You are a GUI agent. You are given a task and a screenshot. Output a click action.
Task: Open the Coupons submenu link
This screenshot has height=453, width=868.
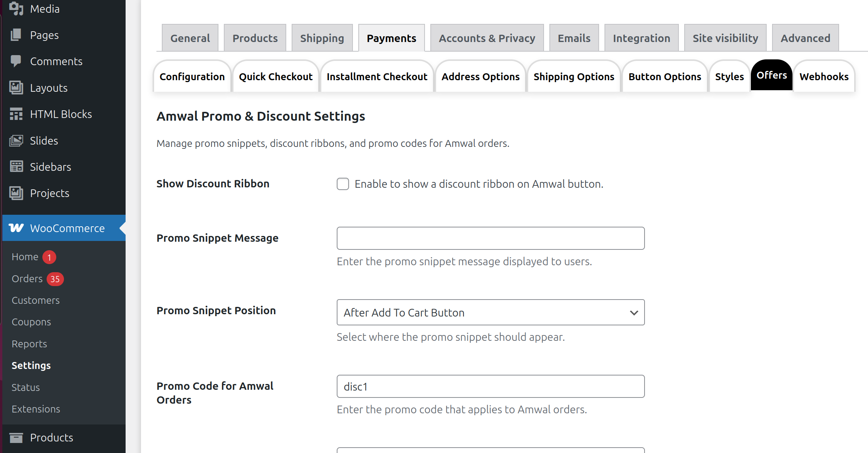point(31,322)
